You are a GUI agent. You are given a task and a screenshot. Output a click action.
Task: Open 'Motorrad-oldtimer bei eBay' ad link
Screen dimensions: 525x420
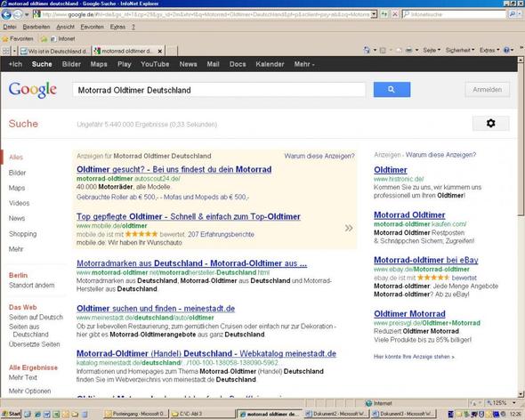426,260
